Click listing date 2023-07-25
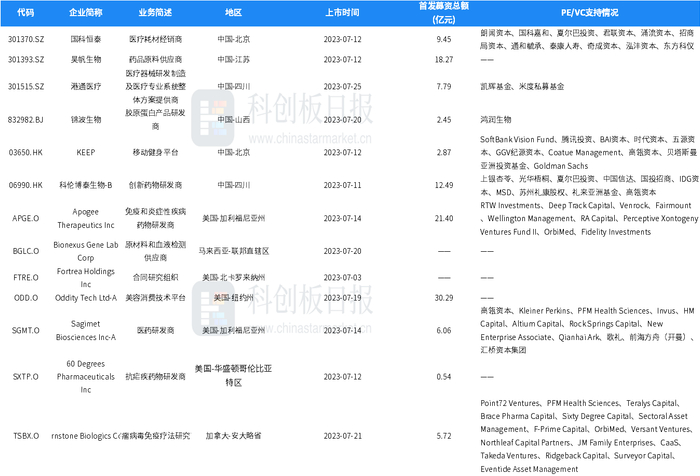 (342, 86)
